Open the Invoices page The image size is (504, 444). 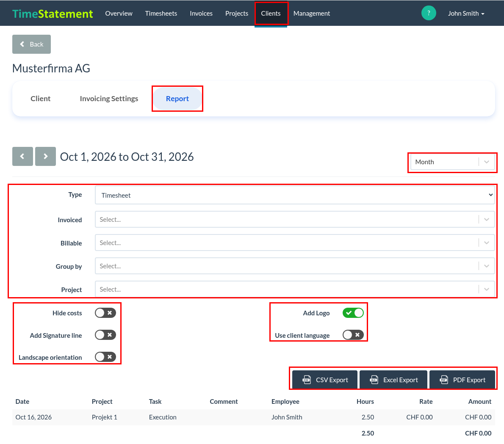pyautogui.click(x=201, y=14)
